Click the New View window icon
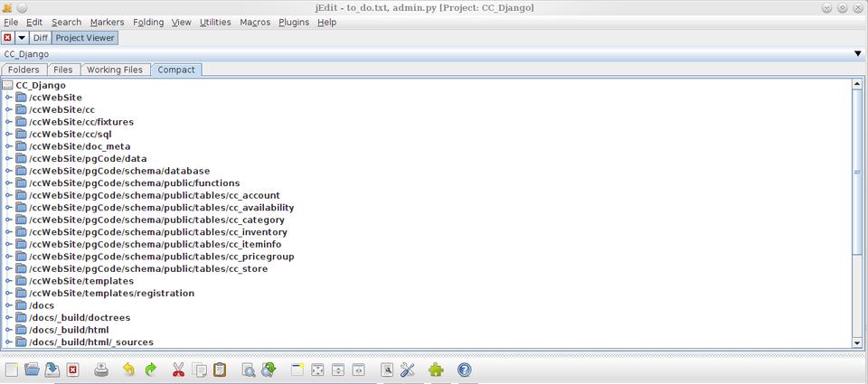 pos(297,370)
